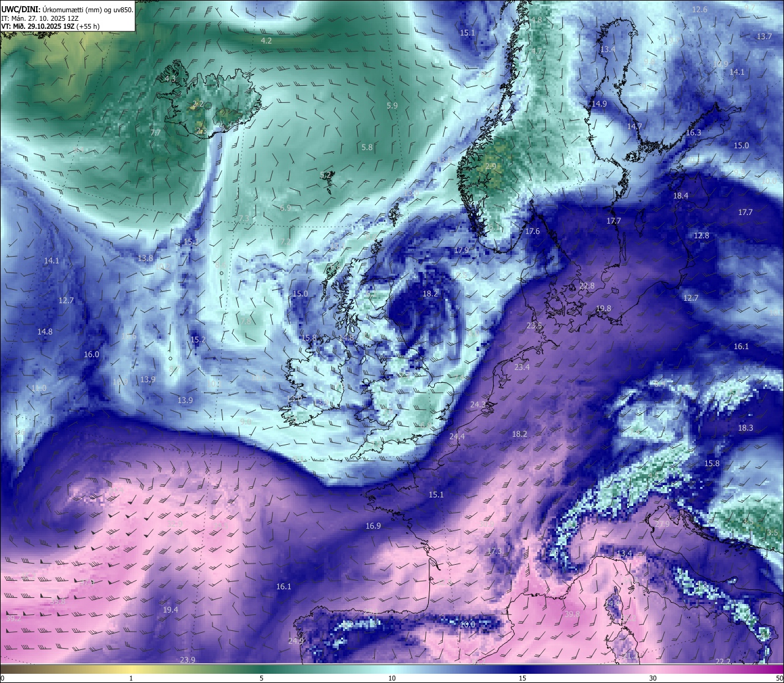Click the 16.0 value label
784x683 pixels.
(x=91, y=354)
